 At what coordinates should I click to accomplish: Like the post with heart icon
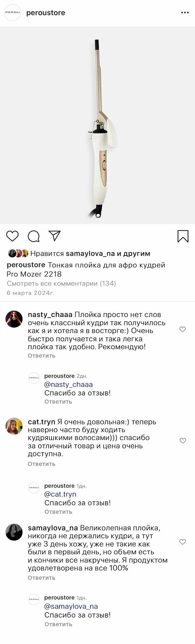(x=12, y=236)
